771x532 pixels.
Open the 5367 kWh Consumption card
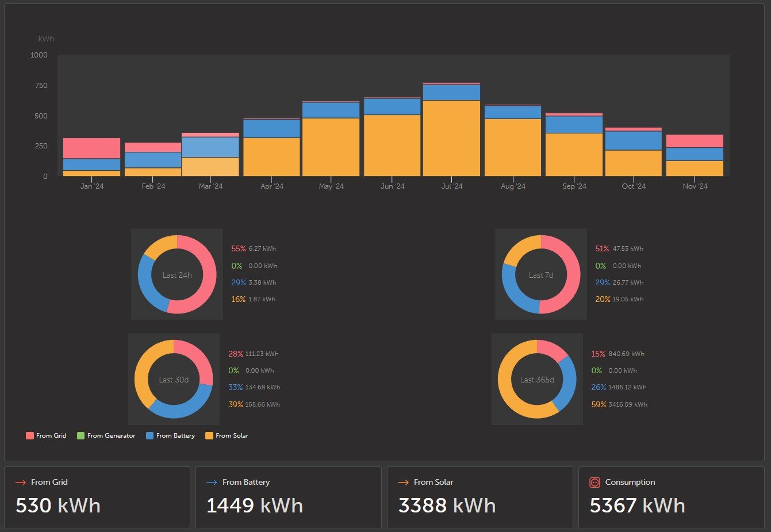[672, 497]
